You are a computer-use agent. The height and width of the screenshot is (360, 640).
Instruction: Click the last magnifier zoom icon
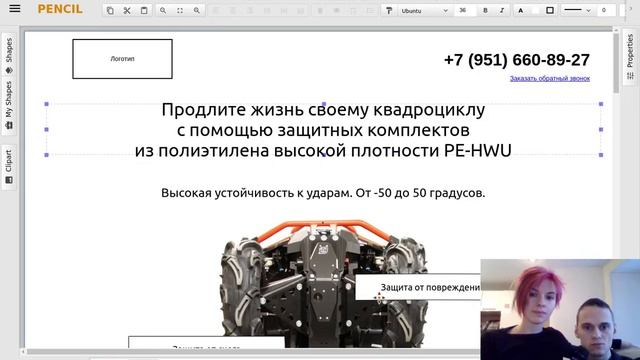coord(197,11)
